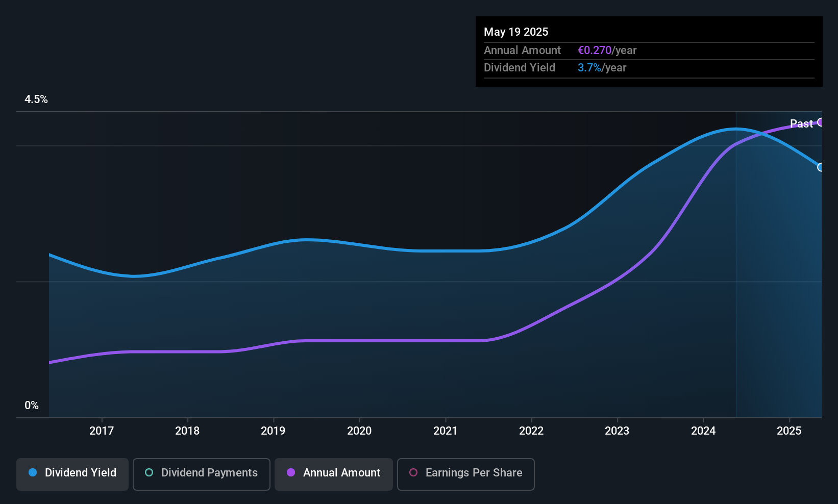Click the €0.270/year value in tooltip
Image resolution: width=838 pixels, height=504 pixels.
point(607,51)
